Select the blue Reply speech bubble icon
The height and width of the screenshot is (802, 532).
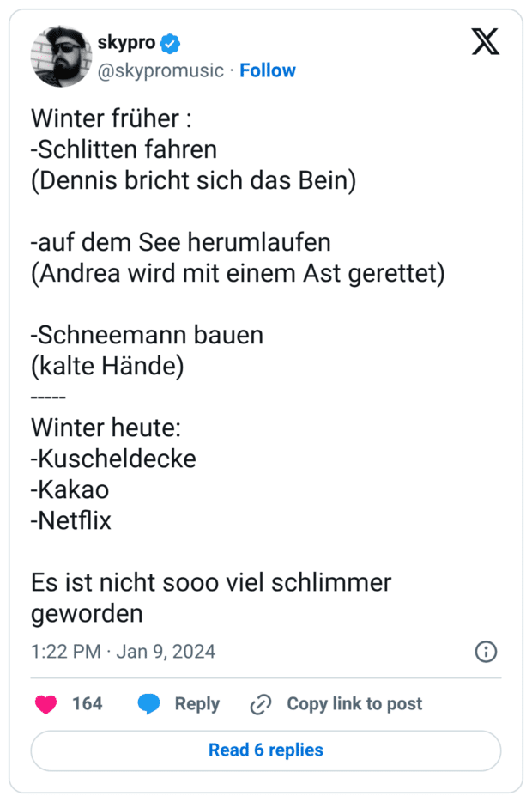click(148, 704)
